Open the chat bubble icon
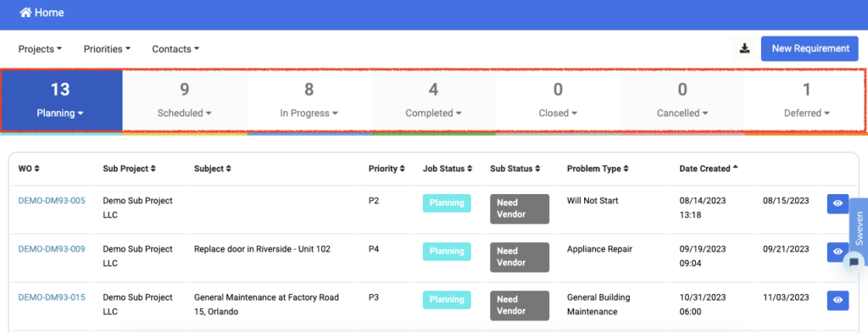 (x=854, y=262)
